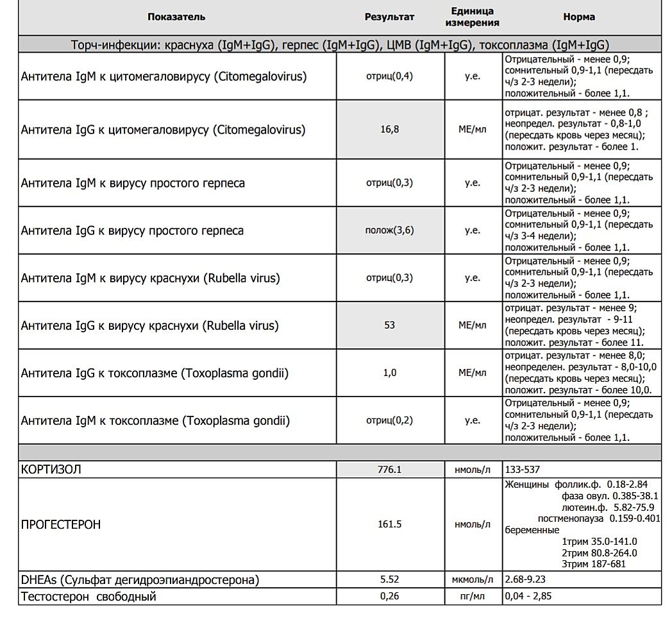Select the cortisol result value 776.1
Viewport: 672px width, 625px height.
pos(389,470)
